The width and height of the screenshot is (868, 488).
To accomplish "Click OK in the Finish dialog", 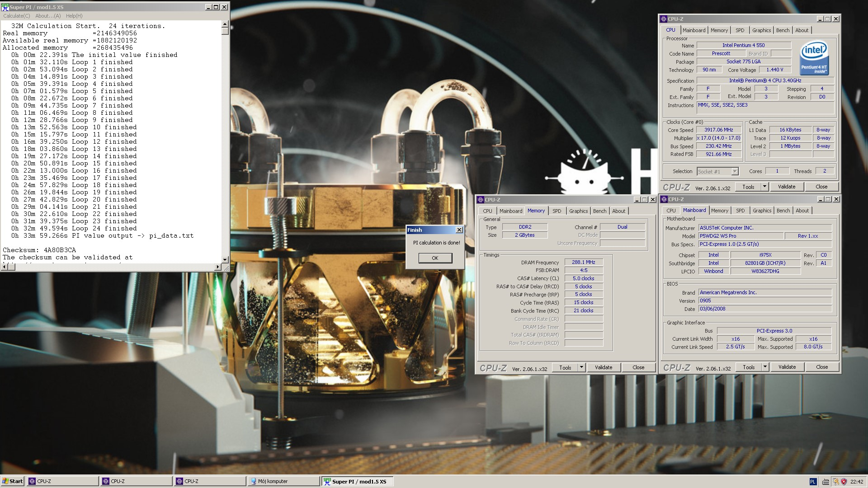I will click(435, 258).
